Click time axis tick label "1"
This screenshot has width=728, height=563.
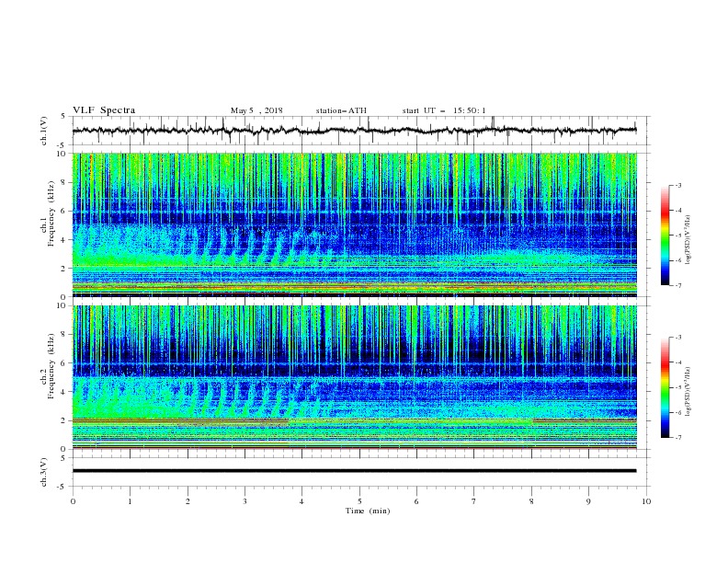coord(130,501)
